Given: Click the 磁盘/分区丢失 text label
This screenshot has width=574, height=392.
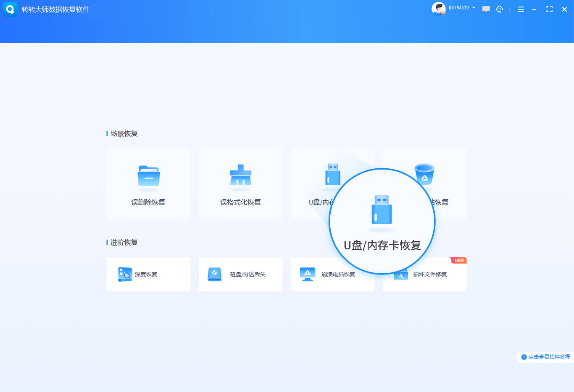Looking at the screenshot, I should pyautogui.click(x=248, y=274).
